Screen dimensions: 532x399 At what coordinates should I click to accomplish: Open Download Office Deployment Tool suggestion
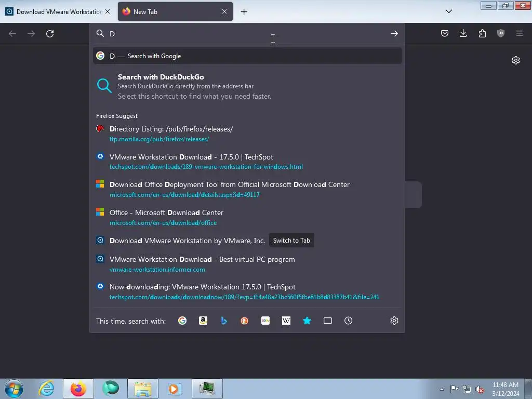[229, 184]
